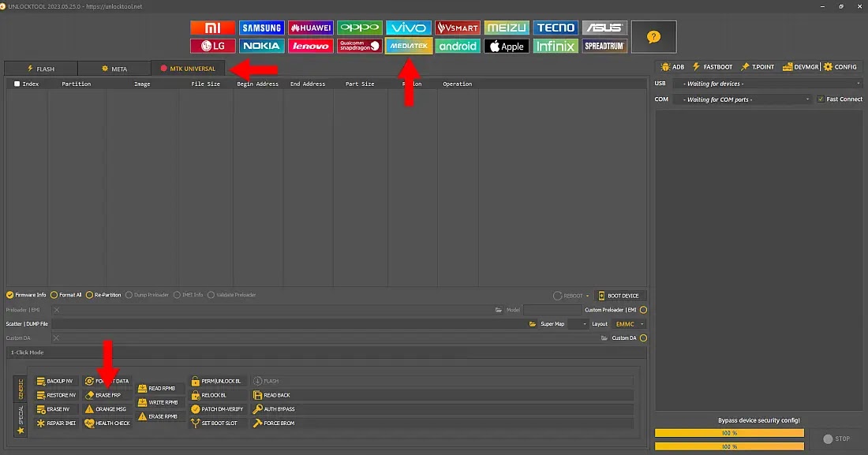Image resolution: width=868 pixels, height=455 pixels.
Task: Select the Vsmart brand logo
Action: (458, 28)
